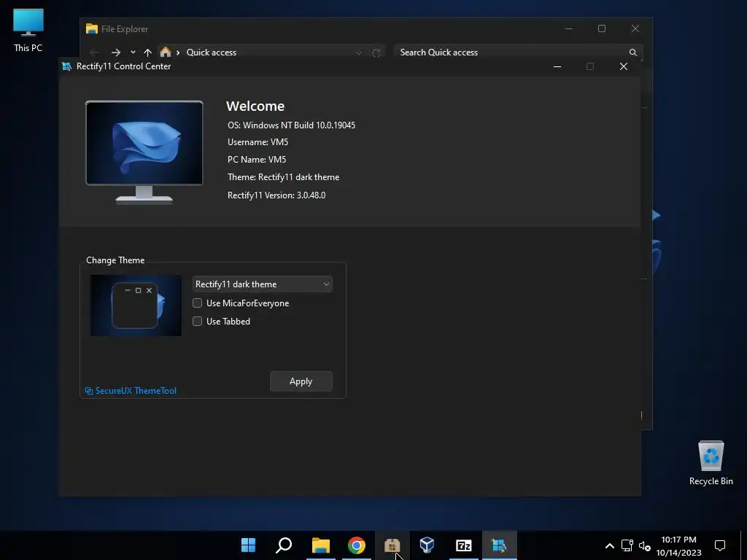Click the OS: Windows NT Build text
The image size is (747, 560).
pos(291,125)
